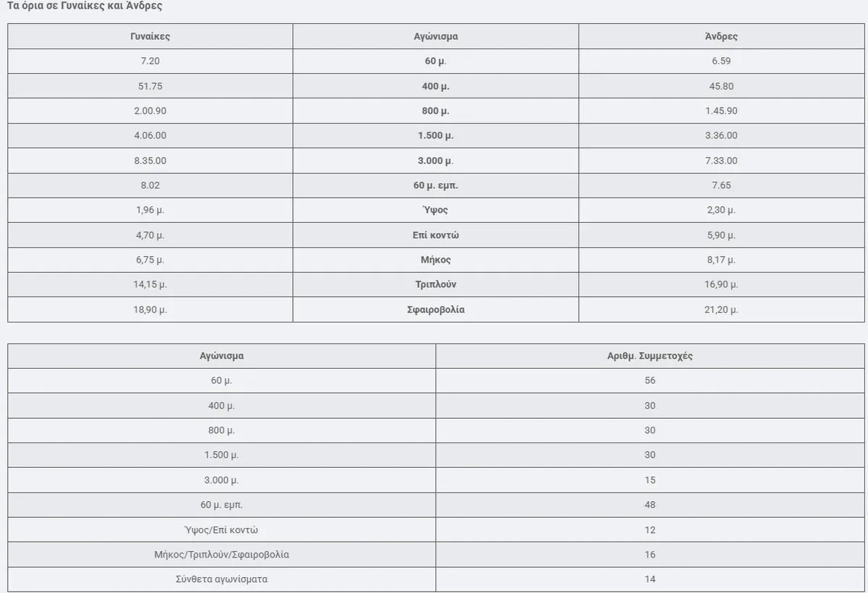Click the women's hurdles limit 8.02
868x593 pixels.
point(150,185)
